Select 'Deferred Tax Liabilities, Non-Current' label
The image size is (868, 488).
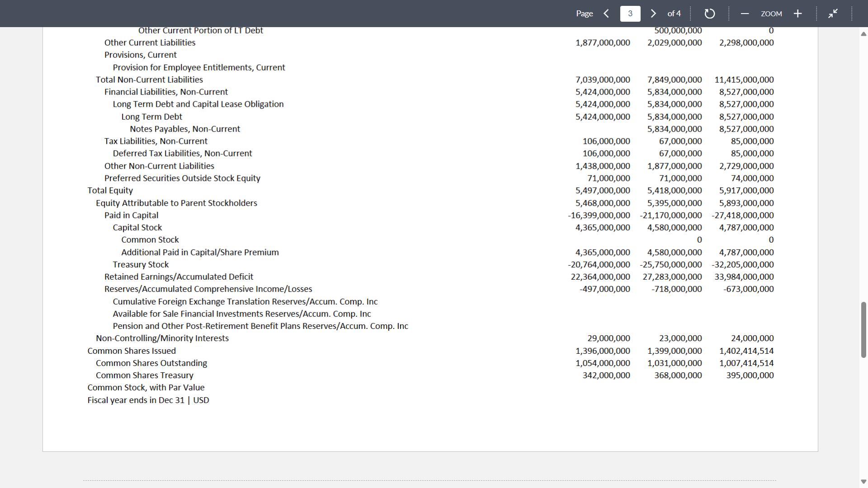182,153
